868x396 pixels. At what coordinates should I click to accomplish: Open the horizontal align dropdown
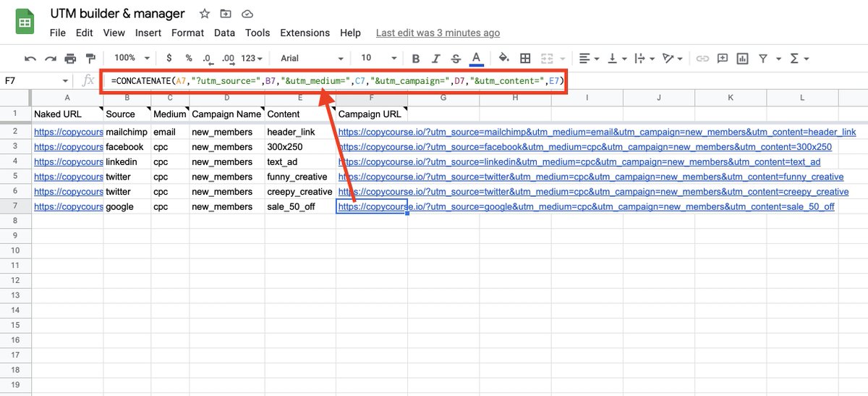point(589,58)
